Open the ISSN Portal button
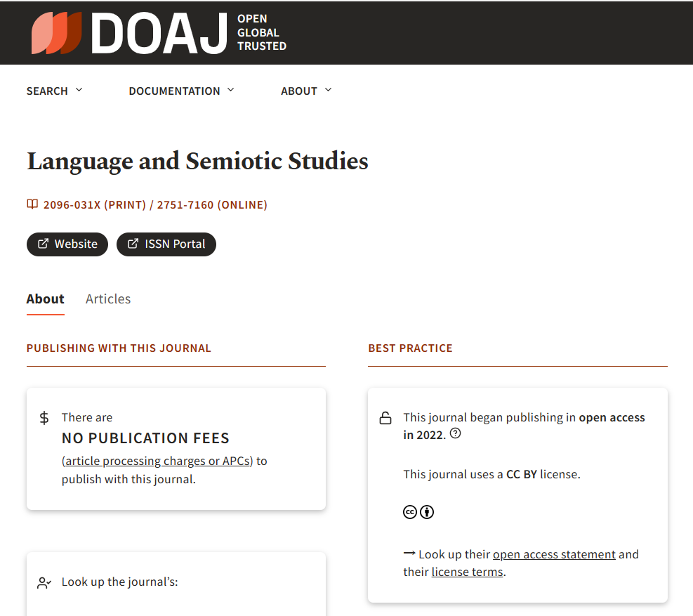 (x=166, y=244)
